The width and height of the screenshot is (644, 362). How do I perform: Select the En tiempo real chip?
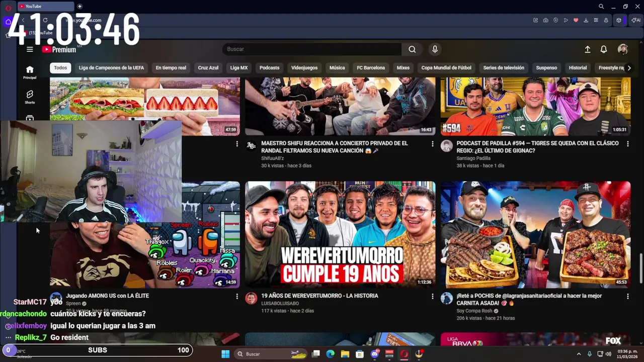coord(171,68)
